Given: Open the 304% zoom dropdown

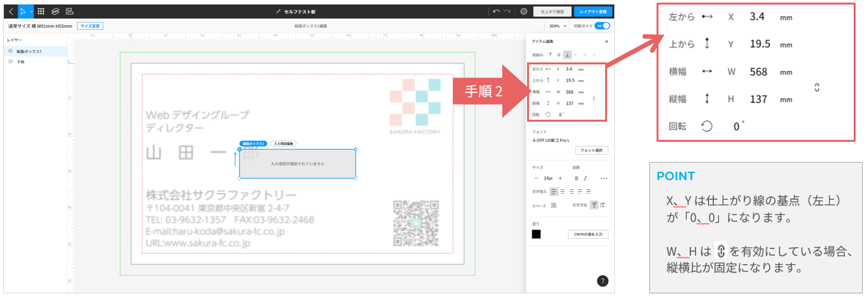Looking at the screenshot, I should point(557,26).
